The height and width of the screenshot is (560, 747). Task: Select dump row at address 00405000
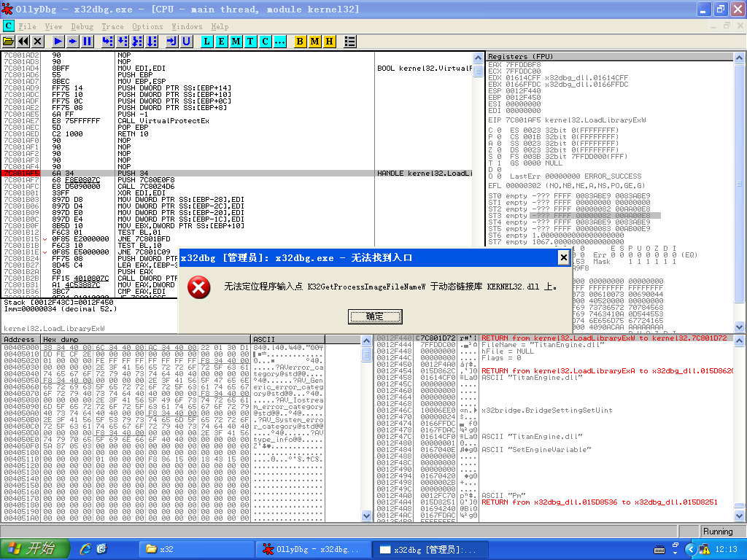[163, 348]
